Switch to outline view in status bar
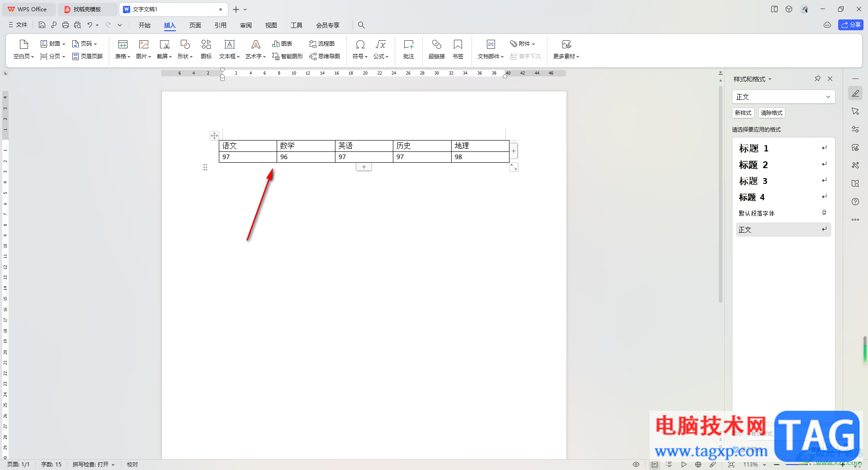868x470 pixels. [x=669, y=465]
